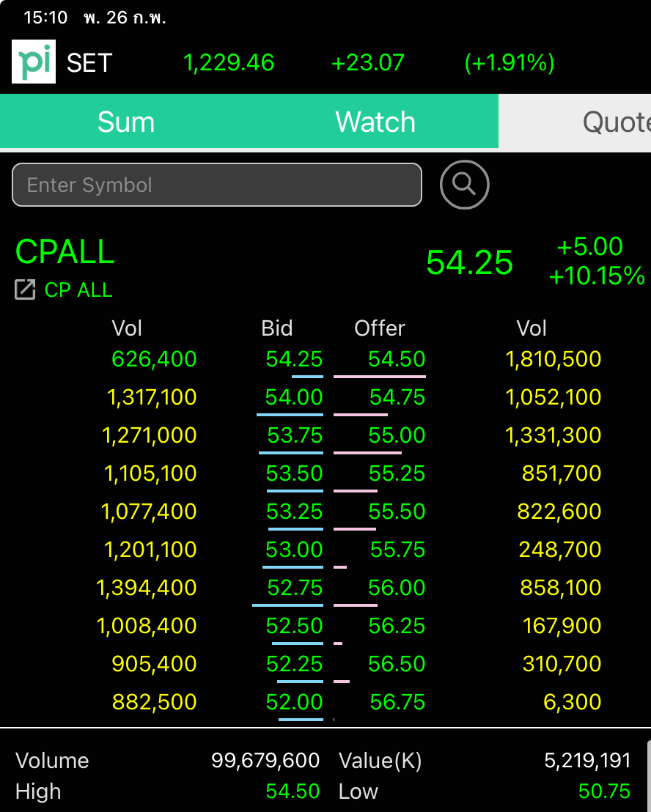Click offer volume 6,300
The image size is (651, 812).
point(573,702)
